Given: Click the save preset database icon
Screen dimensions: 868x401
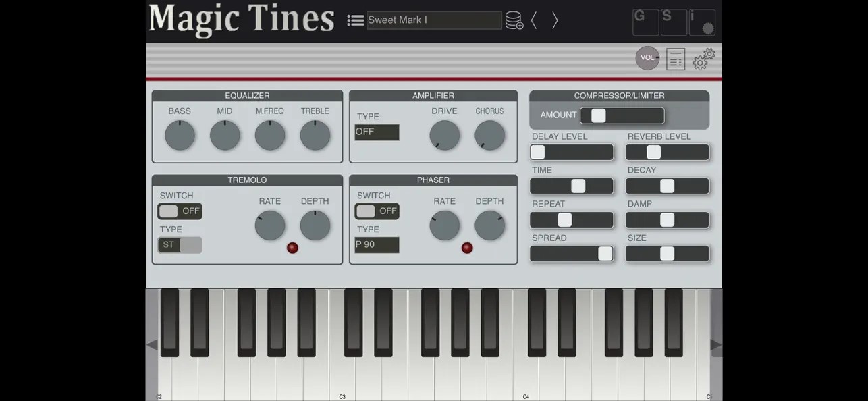Looking at the screenshot, I should click(514, 20).
